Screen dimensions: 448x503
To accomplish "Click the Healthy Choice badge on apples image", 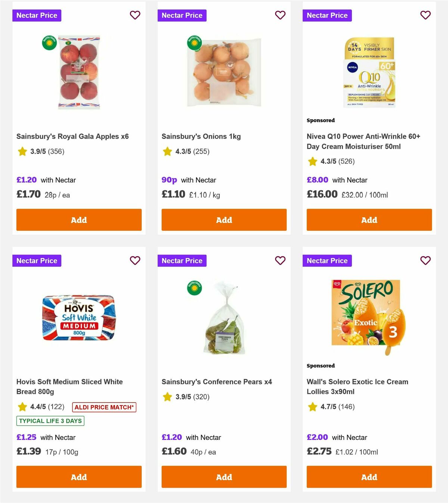I will click(49, 43).
